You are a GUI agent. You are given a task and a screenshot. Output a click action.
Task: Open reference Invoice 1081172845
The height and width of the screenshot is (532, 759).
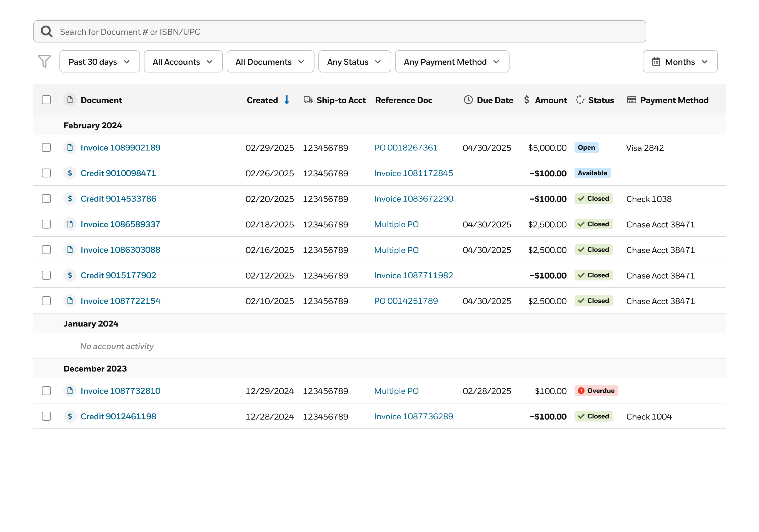tap(413, 173)
